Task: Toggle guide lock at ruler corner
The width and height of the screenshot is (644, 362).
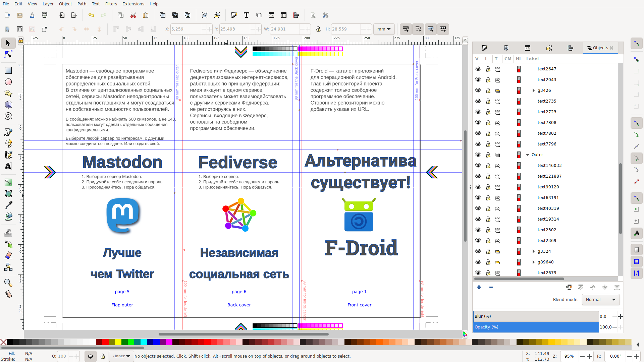Action: click(x=20, y=41)
